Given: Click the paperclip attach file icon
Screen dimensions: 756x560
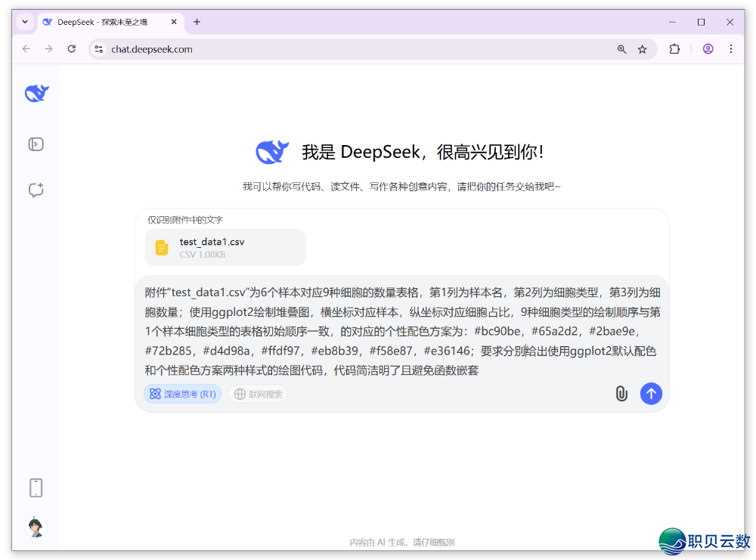Looking at the screenshot, I should click(621, 394).
